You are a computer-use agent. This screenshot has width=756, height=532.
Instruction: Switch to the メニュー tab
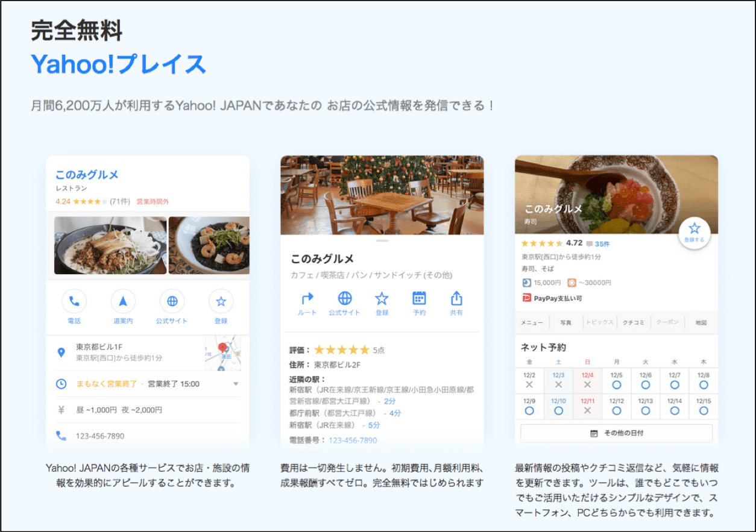(532, 323)
